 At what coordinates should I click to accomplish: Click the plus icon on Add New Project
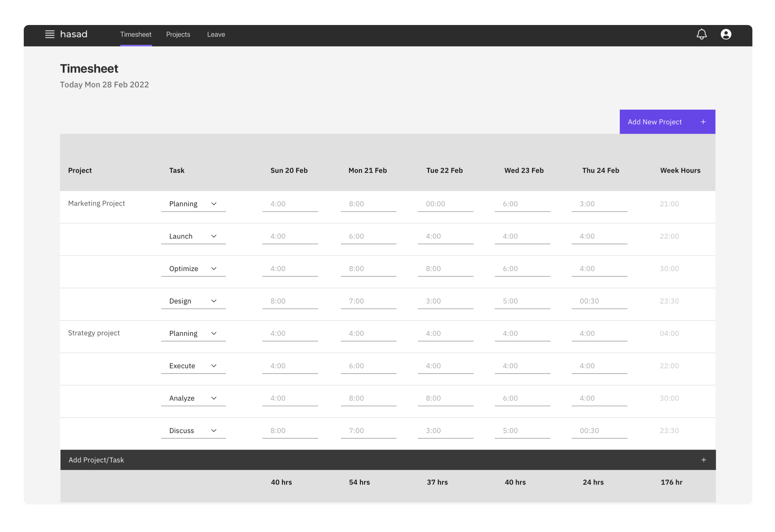[703, 122]
